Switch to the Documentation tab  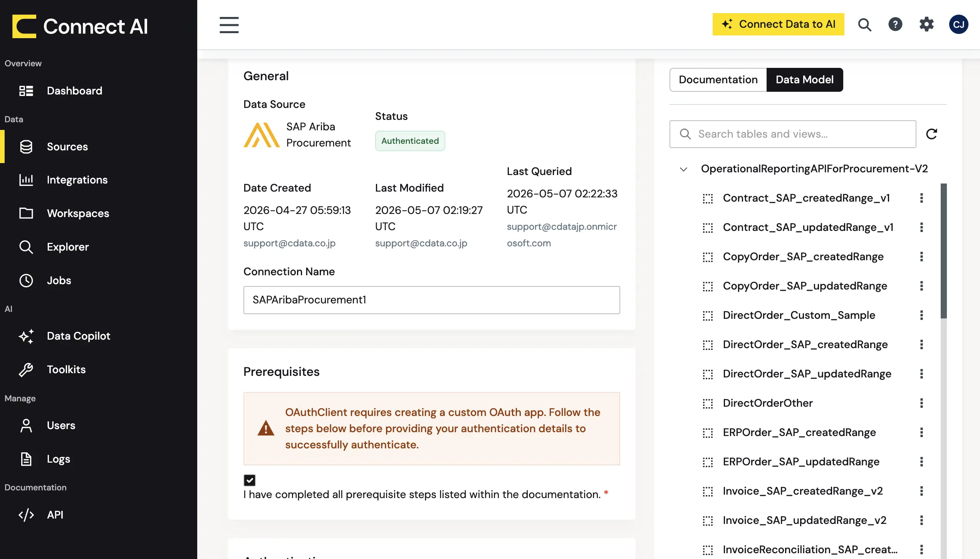point(718,80)
